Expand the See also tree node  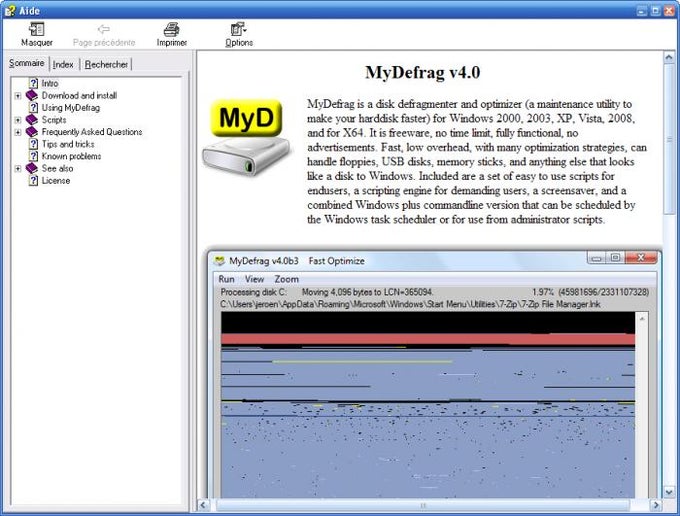coord(18,168)
